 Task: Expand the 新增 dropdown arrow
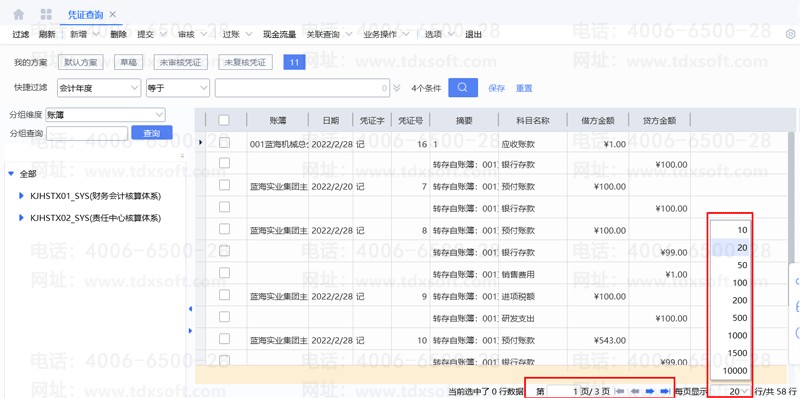(95, 34)
